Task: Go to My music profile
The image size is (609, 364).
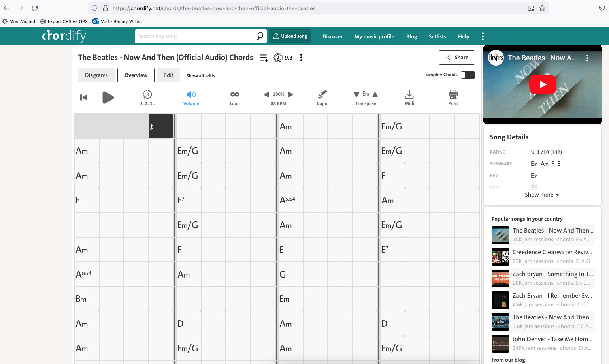Action: (x=374, y=36)
